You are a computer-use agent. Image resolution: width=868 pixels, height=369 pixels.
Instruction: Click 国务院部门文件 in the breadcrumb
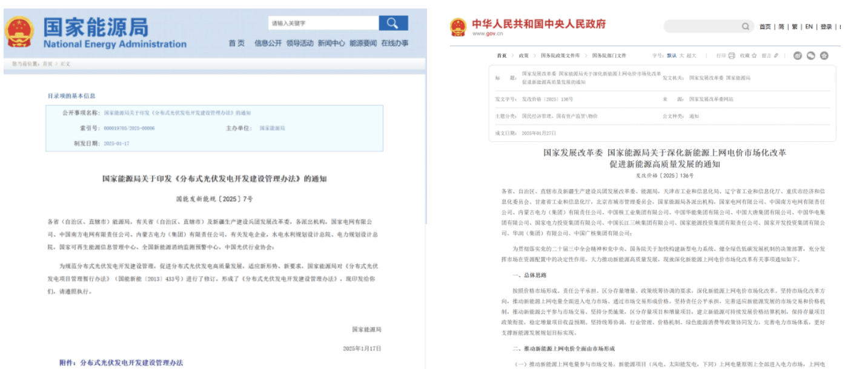point(609,55)
